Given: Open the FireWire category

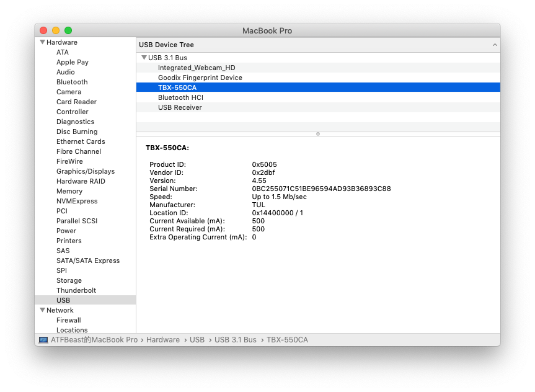Looking at the screenshot, I should click(69, 161).
